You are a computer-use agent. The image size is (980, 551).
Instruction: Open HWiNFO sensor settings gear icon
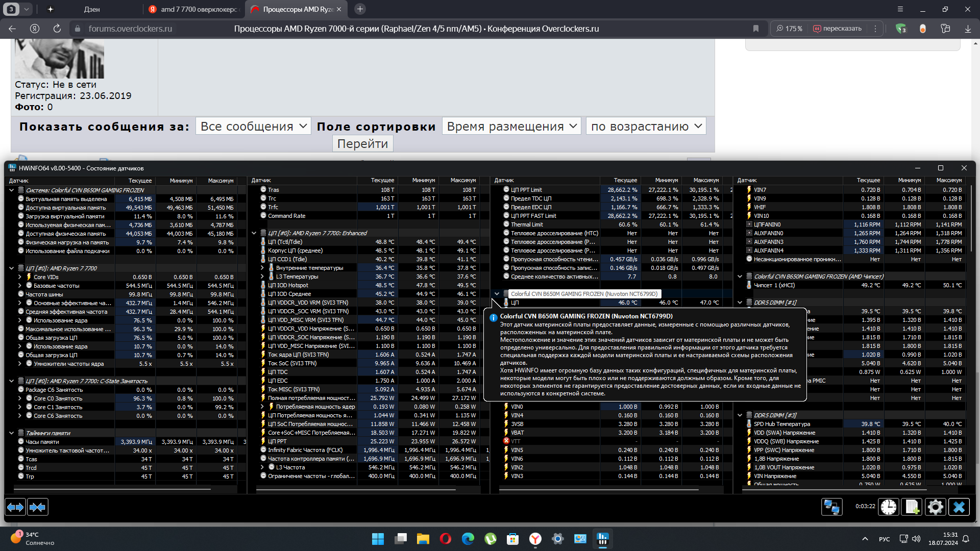(x=935, y=507)
